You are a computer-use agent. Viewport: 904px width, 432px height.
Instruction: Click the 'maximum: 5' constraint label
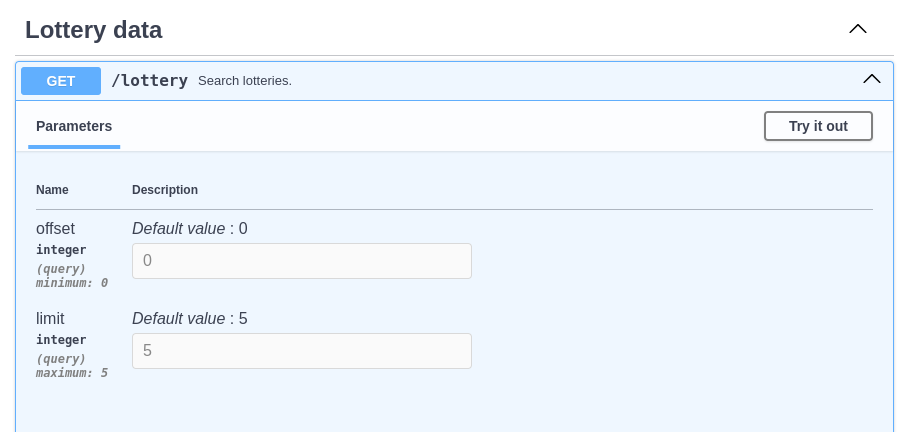click(x=72, y=373)
